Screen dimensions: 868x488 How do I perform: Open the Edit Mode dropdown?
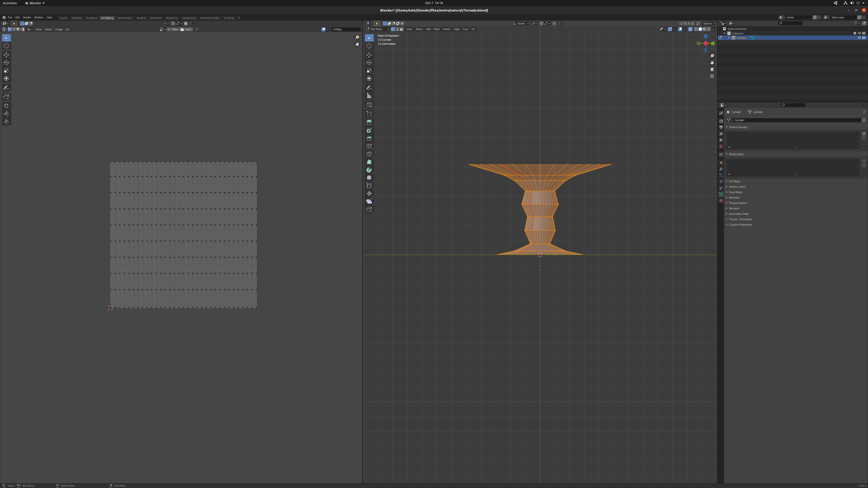pyautogui.click(x=377, y=29)
